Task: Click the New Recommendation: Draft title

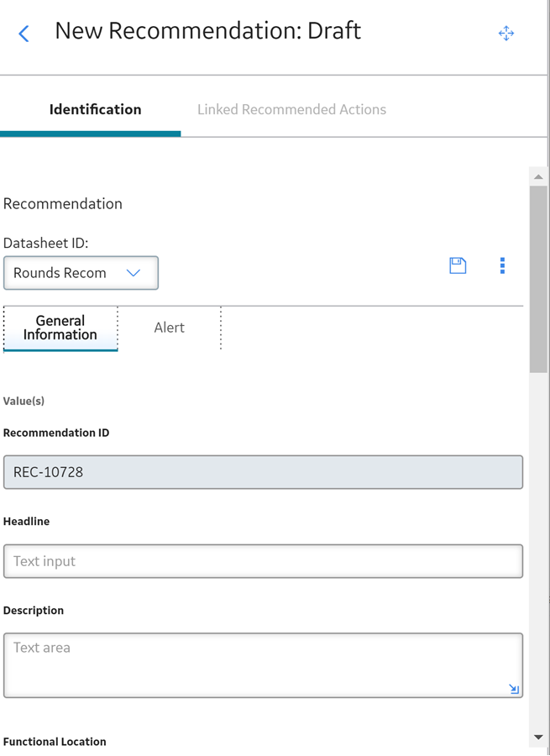Action: (207, 31)
